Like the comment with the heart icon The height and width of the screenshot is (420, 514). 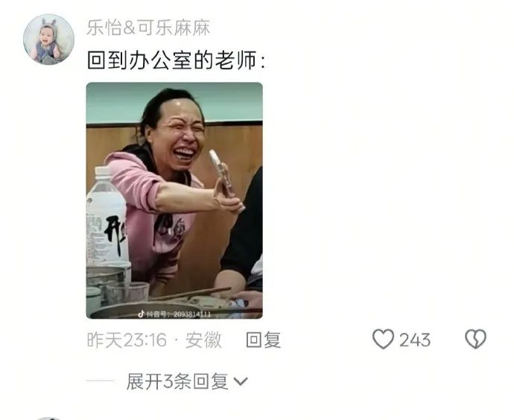tap(383, 339)
